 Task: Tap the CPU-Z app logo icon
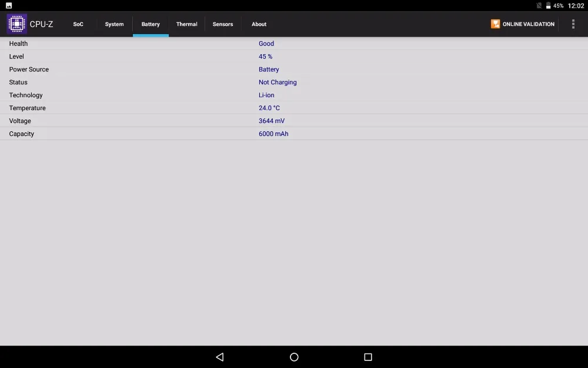pos(17,24)
